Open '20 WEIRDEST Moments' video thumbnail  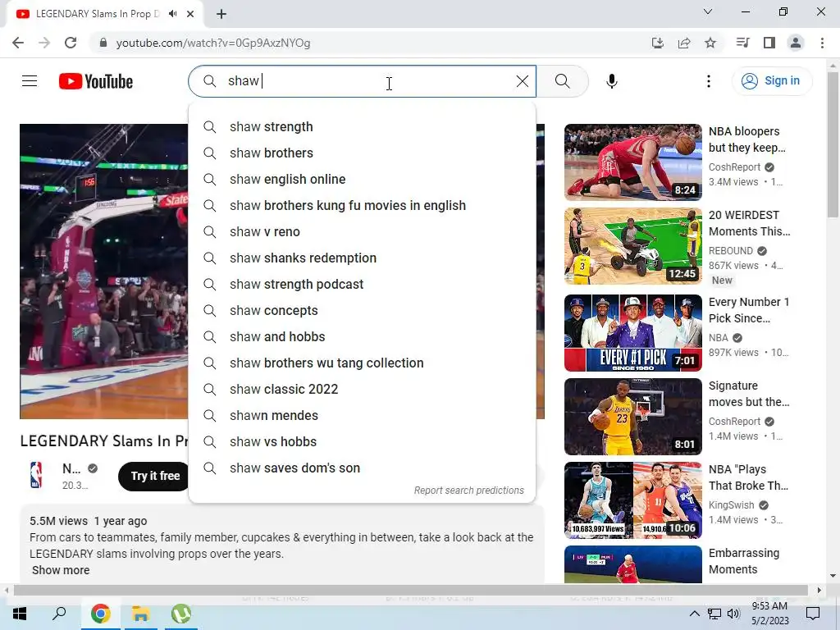coord(632,246)
